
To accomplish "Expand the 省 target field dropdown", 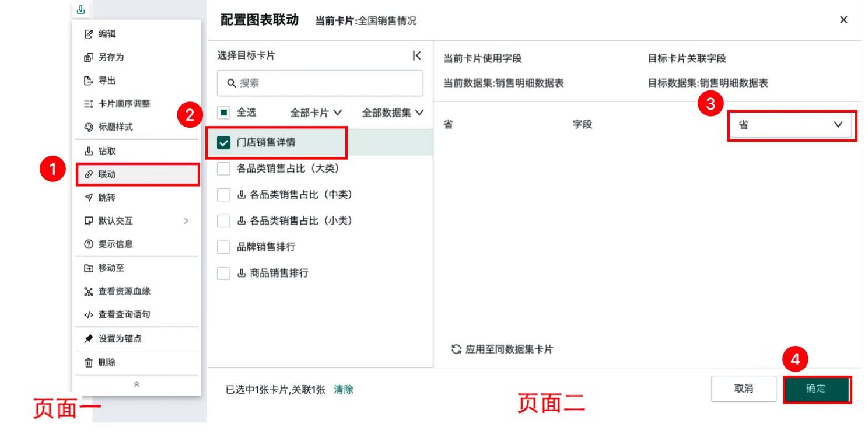I will (792, 125).
